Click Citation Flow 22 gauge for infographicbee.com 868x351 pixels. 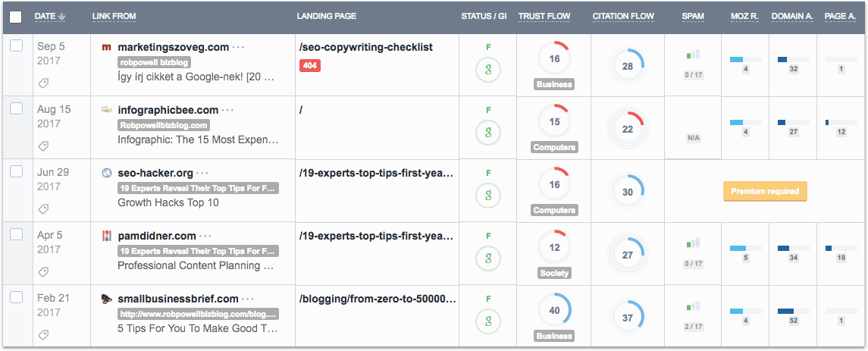pyautogui.click(x=627, y=129)
